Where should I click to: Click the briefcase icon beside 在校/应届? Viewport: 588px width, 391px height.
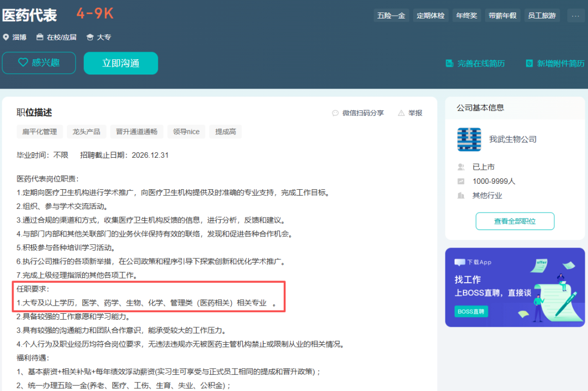40,37
